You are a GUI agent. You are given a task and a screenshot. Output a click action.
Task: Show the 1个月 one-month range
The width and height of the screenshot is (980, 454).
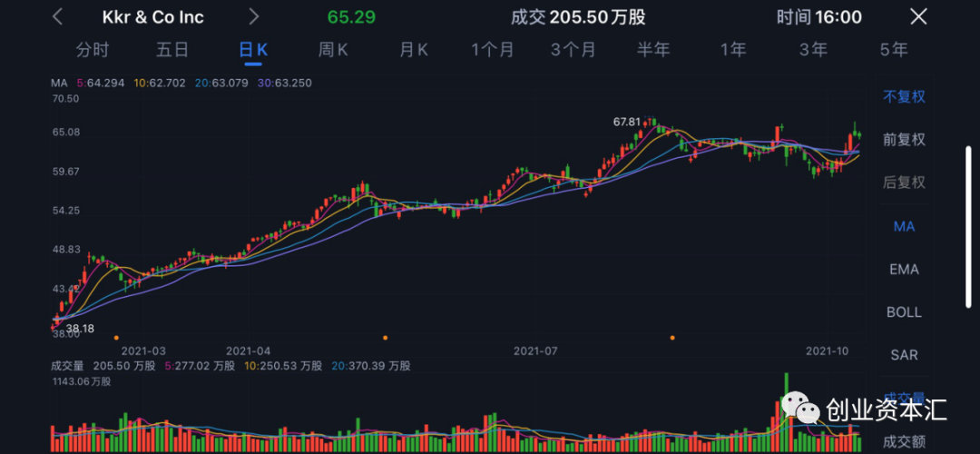pyautogui.click(x=493, y=50)
